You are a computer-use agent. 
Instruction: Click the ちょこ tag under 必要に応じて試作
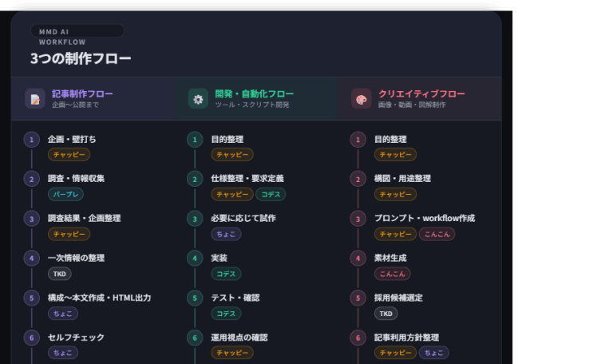point(226,234)
